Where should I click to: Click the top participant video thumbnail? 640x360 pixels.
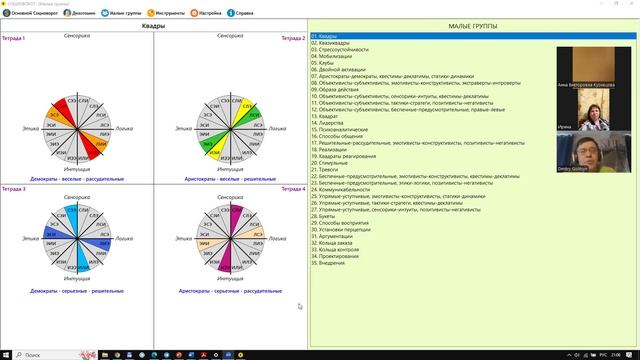(594, 67)
